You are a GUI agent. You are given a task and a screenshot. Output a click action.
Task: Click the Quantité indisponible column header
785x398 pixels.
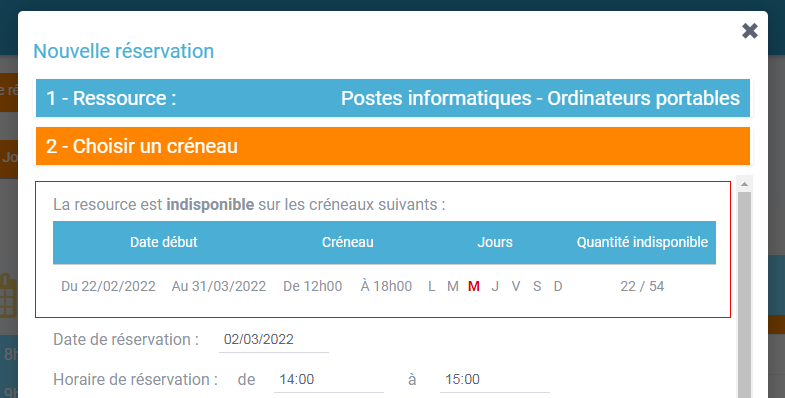(642, 242)
